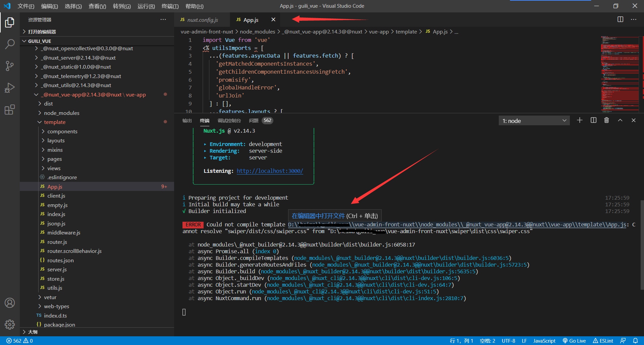Close the terminal panel

point(634,120)
